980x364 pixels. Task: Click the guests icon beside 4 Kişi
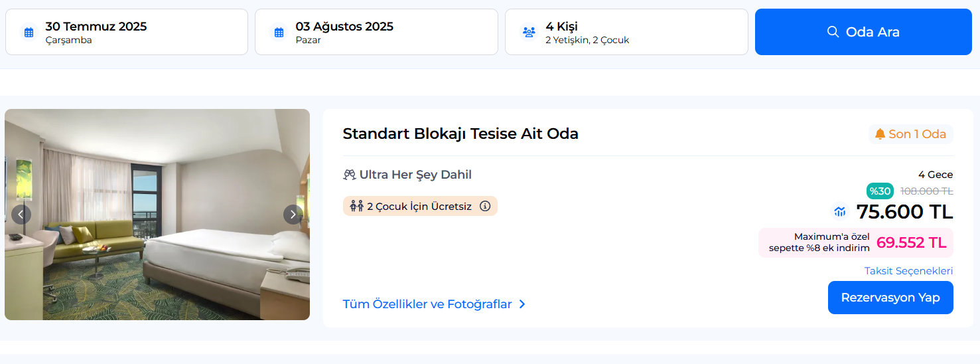point(529,32)
